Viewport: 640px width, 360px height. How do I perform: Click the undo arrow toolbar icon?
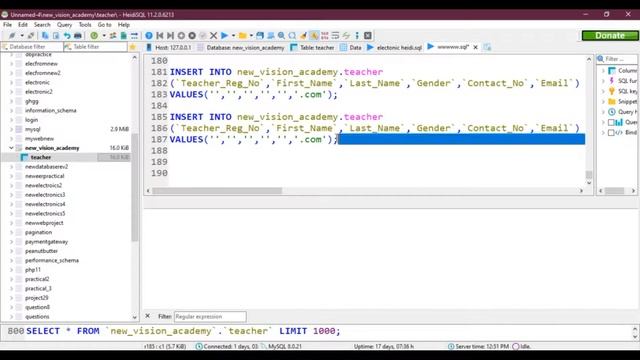tap(67, 36)
